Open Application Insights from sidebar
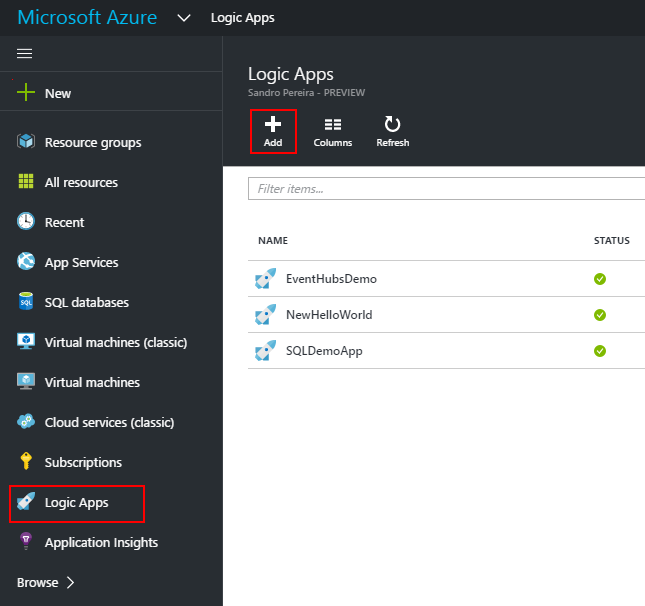Viewport: 645px width, 606px height. tap(101, 542)
